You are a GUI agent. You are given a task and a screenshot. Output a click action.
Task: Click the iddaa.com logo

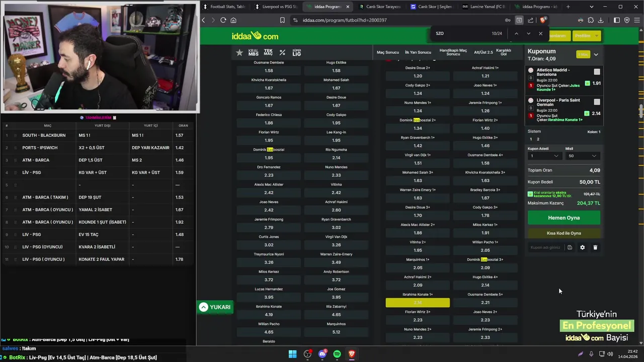255,36
